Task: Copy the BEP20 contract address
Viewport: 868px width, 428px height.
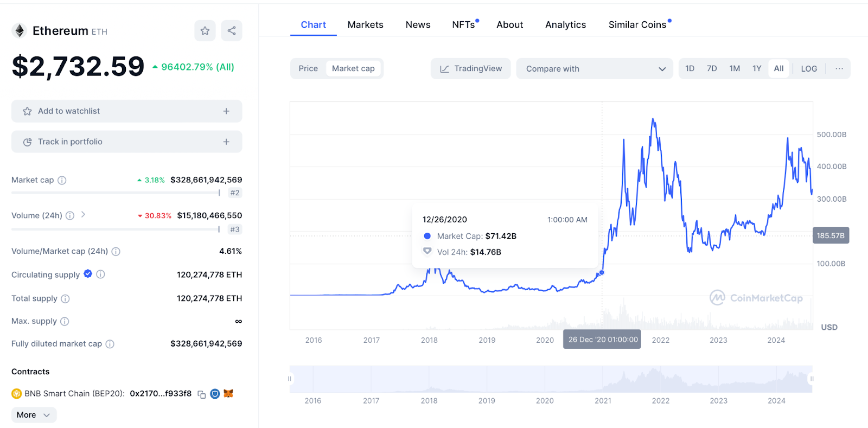Action: coord(201,394)
